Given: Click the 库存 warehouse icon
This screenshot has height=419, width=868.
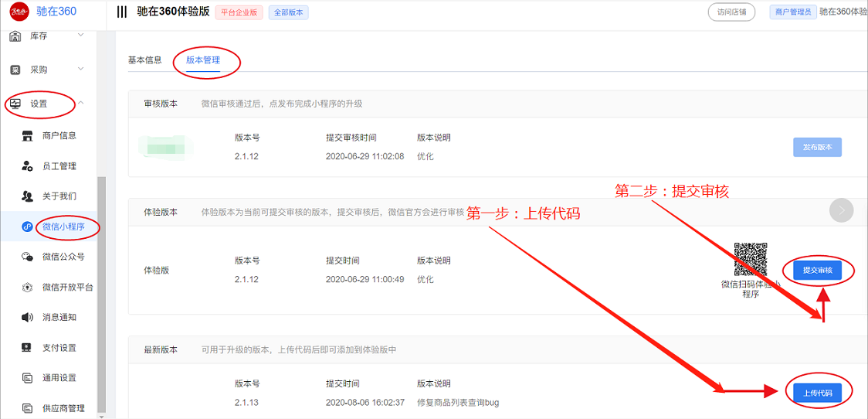Looking at the screenshot, I should pyautogui.click(x=15, y=36).
